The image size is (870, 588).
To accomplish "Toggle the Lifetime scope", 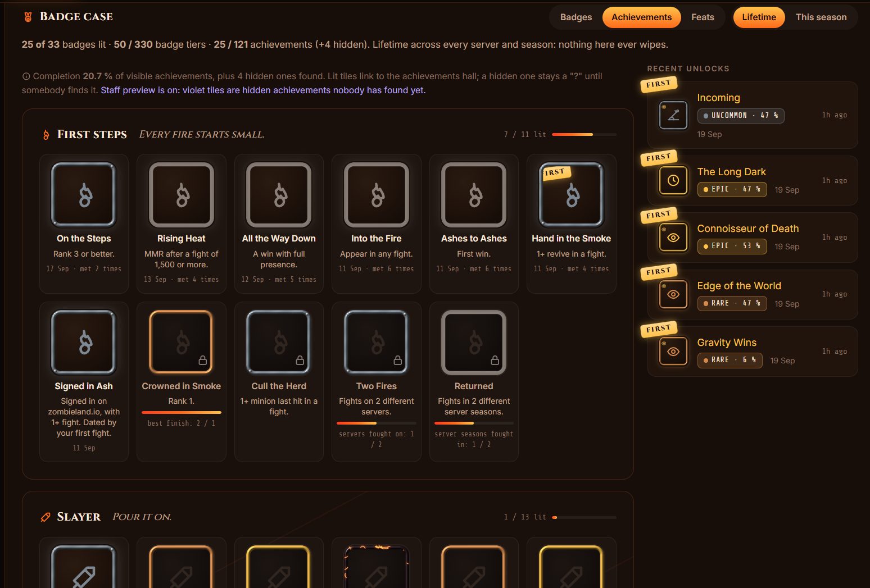I will [759, 17].
